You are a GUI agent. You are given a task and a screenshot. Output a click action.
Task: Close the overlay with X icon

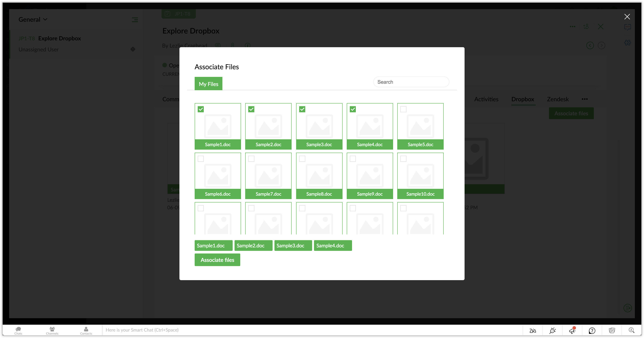[x=627, y=17]
